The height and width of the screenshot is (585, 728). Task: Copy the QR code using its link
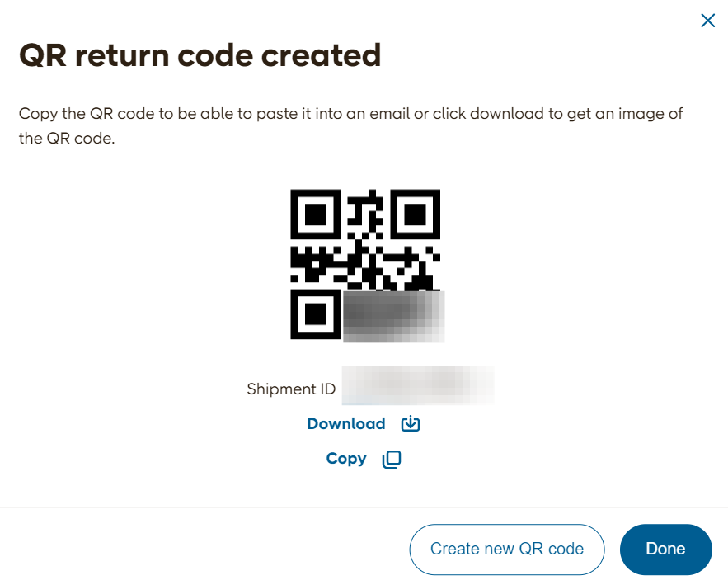tap(346, 459)
